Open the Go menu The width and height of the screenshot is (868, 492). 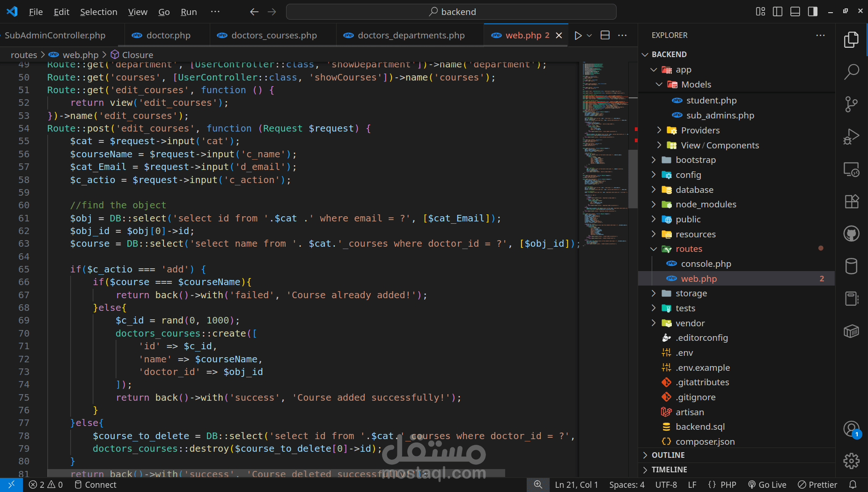164,12
